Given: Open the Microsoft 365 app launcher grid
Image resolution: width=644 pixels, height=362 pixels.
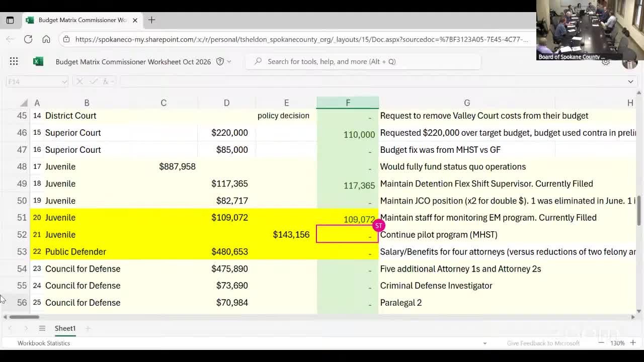Looking at the screenshot, I should 14,61.
